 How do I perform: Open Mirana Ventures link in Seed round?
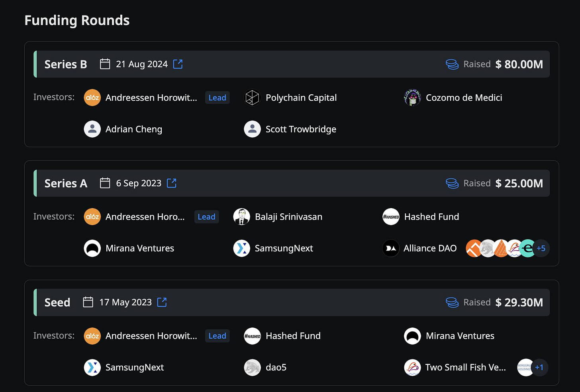tap(460, 336)
